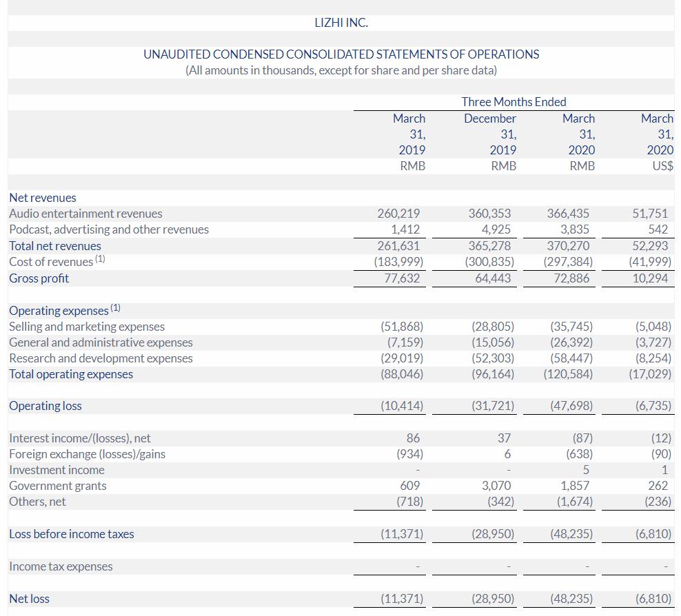The height and width of the screenshot is (616, 681).
Task: Click total net revenues US$ value 52,293
Action: [x=650, y=246]
